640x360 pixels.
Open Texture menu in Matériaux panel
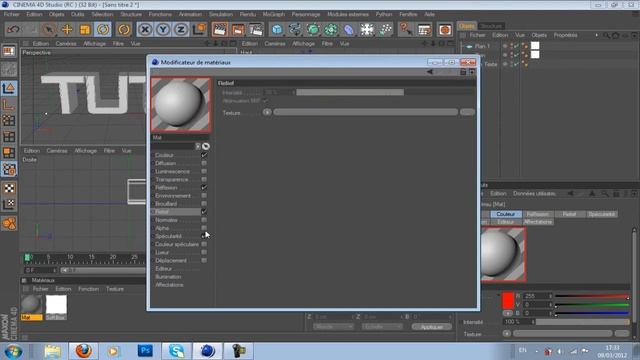pos(115,289)
